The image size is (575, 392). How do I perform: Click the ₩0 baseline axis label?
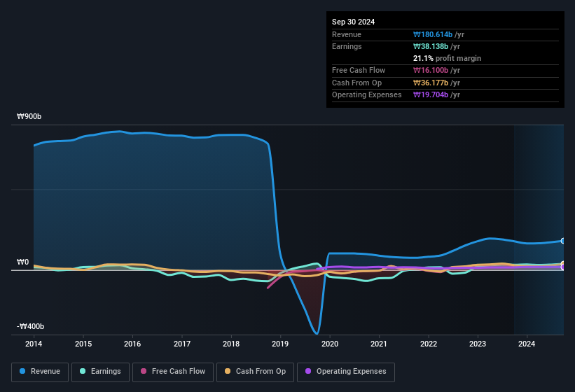(22, 262)
